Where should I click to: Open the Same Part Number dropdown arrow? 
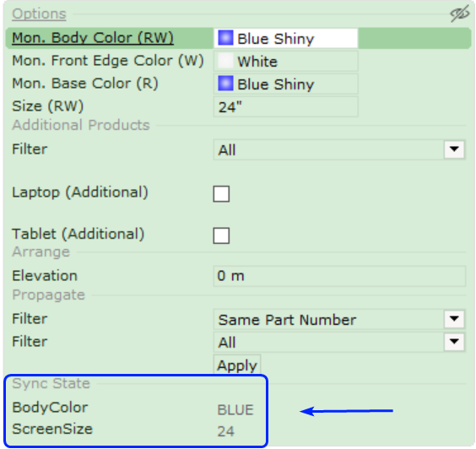pos(454,319)
